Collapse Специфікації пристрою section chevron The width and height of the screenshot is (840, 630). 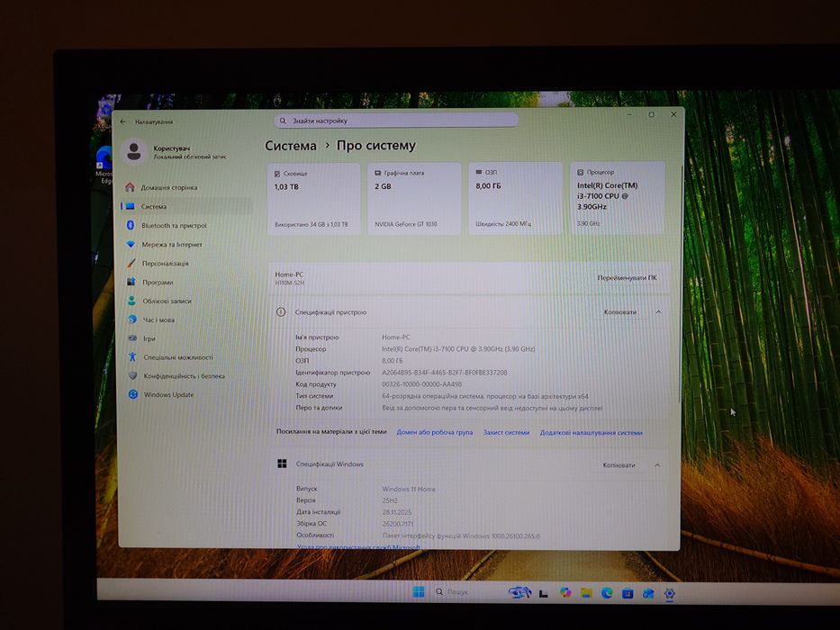(658, 312)
